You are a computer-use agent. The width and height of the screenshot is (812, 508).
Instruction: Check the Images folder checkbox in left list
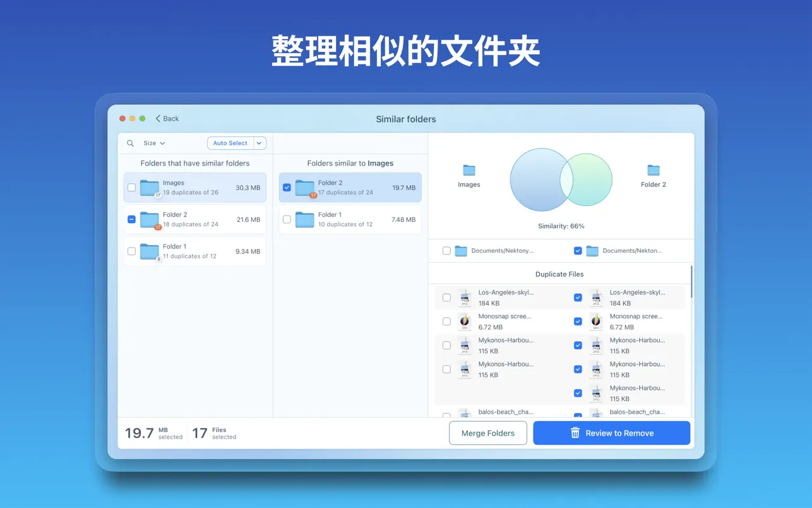coord(131,188)
